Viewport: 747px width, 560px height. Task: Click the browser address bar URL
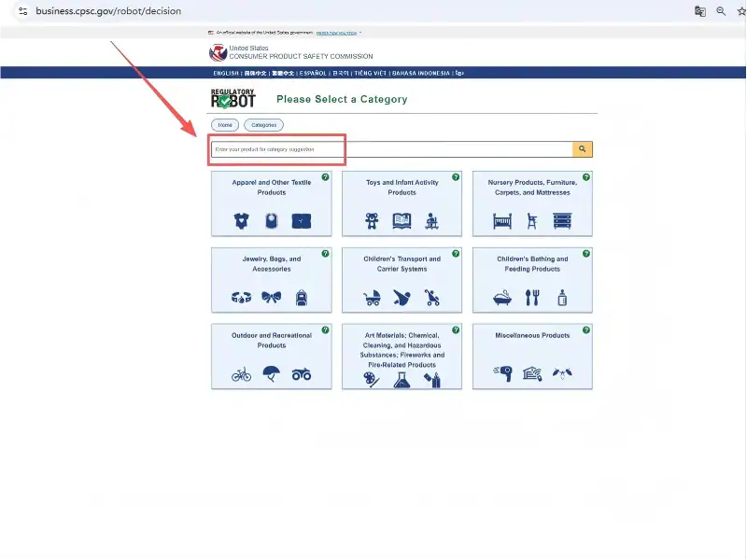(108, 11)
